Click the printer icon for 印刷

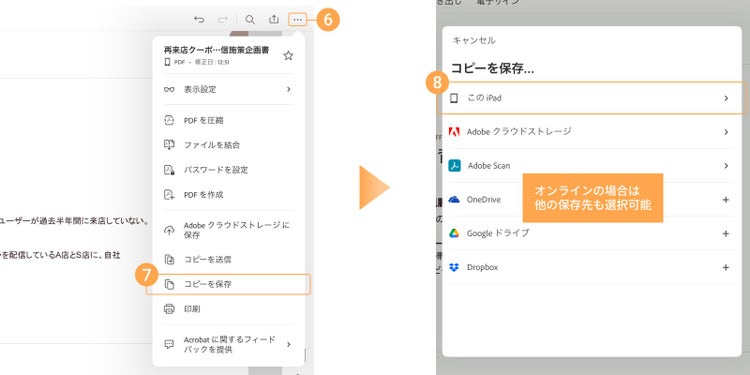[169, 309]
